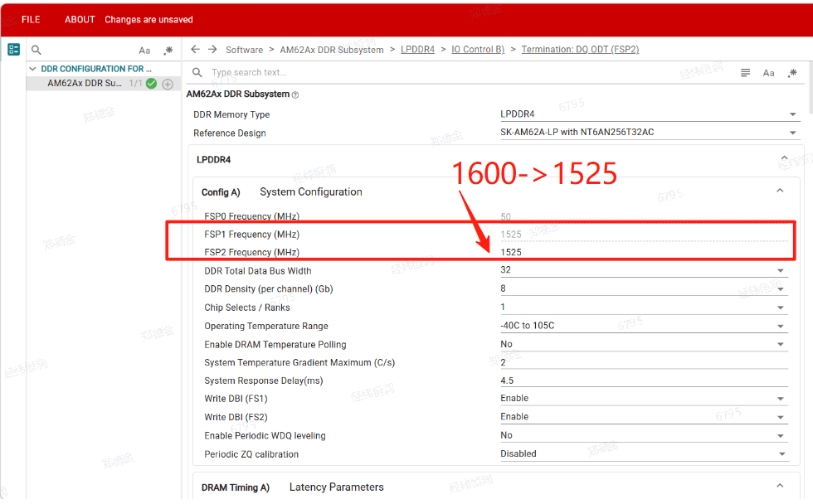The width and height of the screenshot is (813, 504).
Task: Go back with the left arrow
Action: 196,49
